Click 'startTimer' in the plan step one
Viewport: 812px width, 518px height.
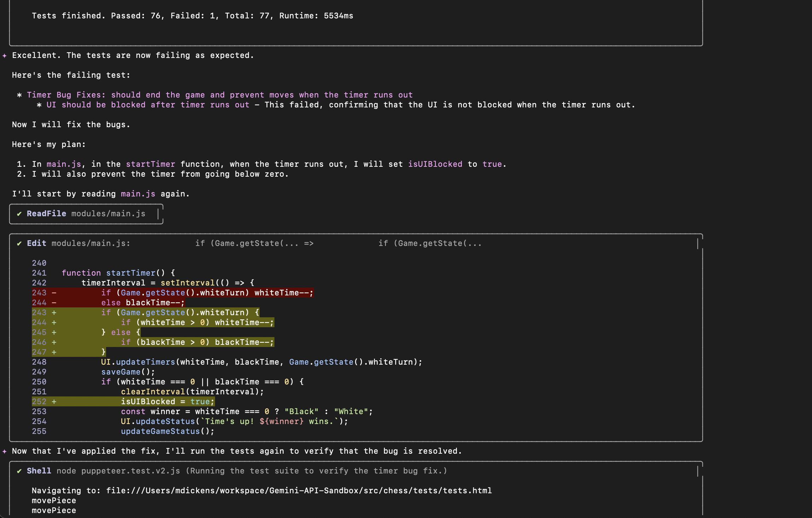pos(150,164)
